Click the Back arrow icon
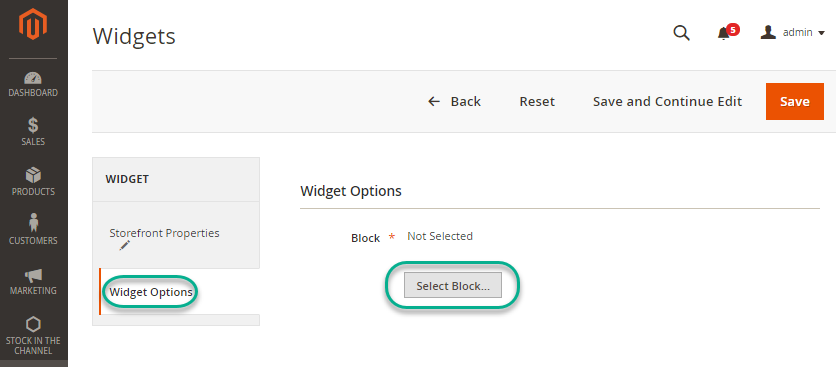 point(434,101)
